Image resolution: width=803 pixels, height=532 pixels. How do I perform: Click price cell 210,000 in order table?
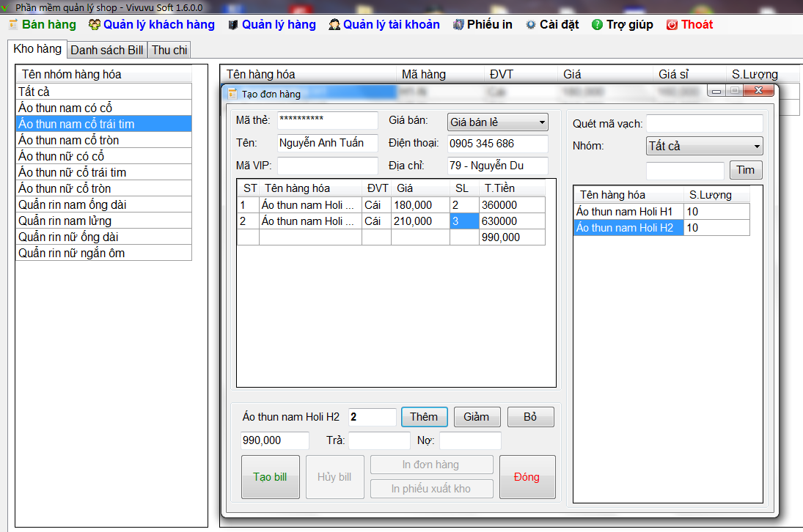(420, 221)
